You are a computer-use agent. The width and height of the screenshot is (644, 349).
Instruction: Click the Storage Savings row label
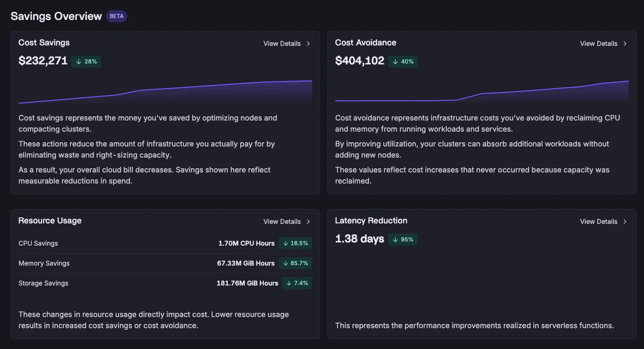click(44, 283)
